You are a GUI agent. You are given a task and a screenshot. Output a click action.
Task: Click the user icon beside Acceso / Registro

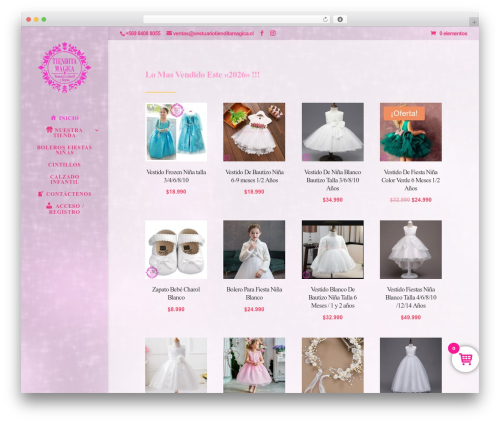point(49,205)
